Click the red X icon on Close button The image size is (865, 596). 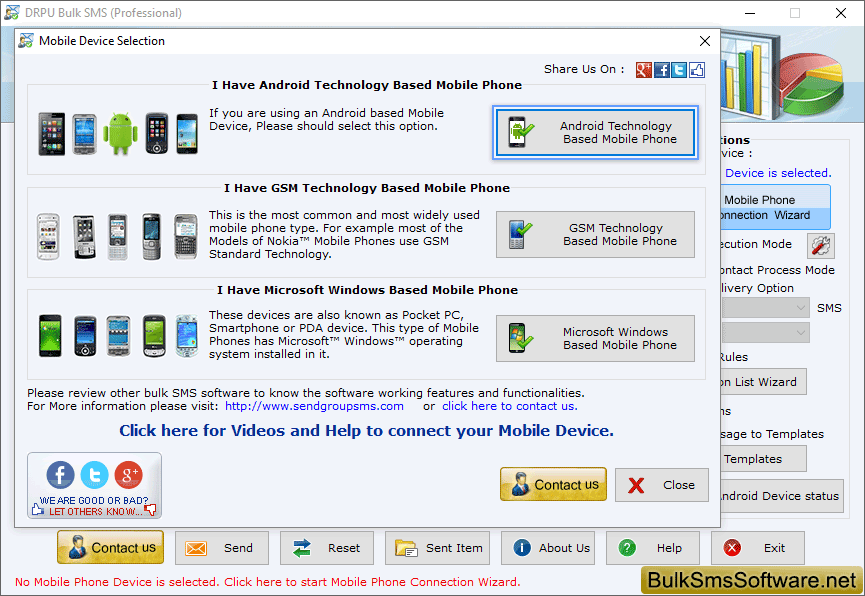636,485
